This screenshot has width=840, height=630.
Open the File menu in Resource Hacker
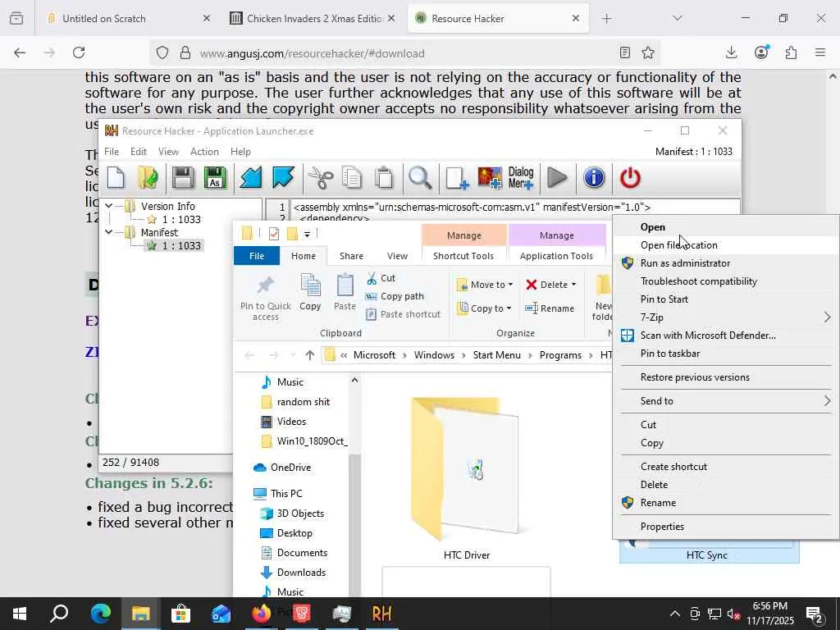112,152
